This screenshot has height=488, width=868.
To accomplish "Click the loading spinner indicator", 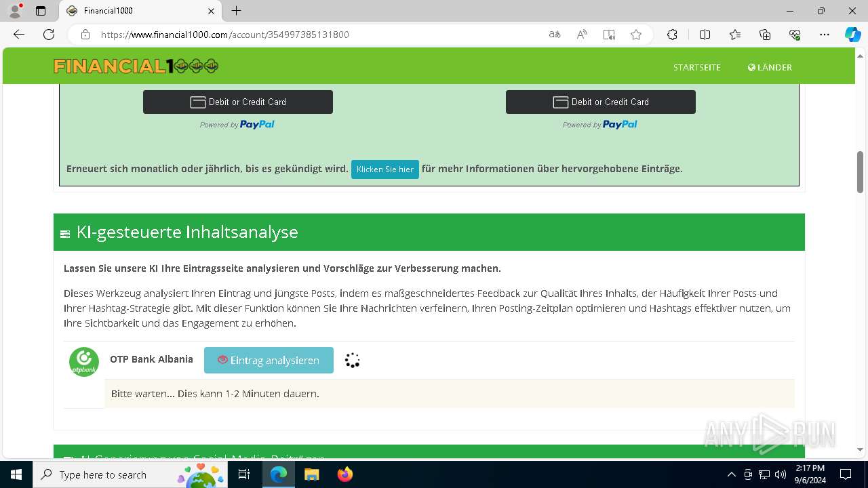I will pos(352,361).
